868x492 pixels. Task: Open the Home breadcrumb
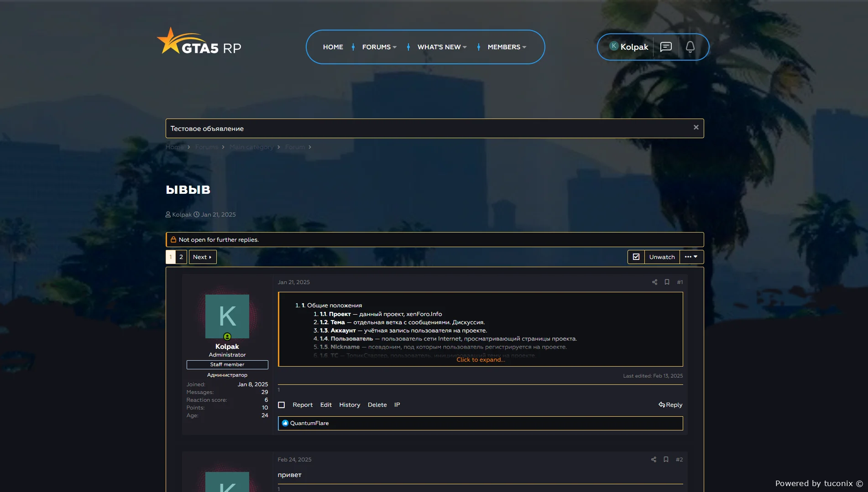pyautogui.click(x=174, y=147)
